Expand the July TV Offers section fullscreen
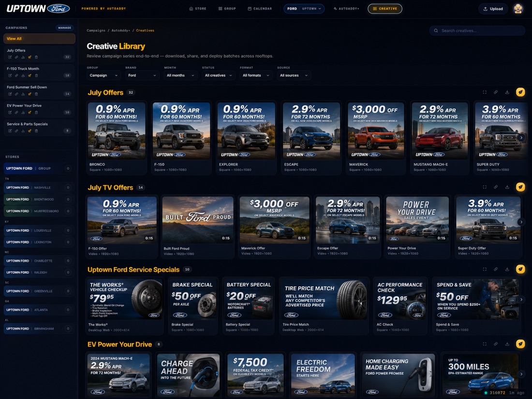532x399 pixels. (x=485, y=187)
